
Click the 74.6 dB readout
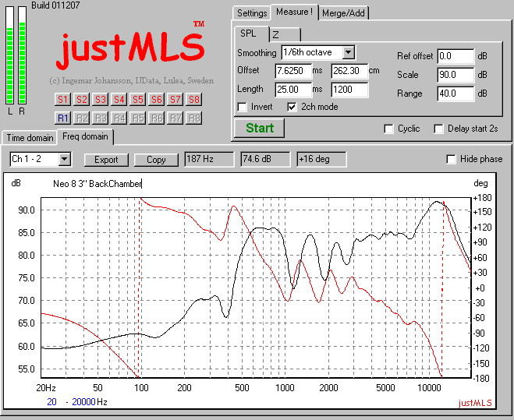265,159
